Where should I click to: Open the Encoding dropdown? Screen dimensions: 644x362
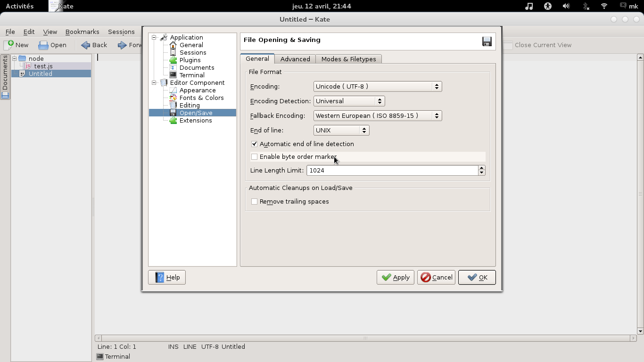click(x=377, y=87)
